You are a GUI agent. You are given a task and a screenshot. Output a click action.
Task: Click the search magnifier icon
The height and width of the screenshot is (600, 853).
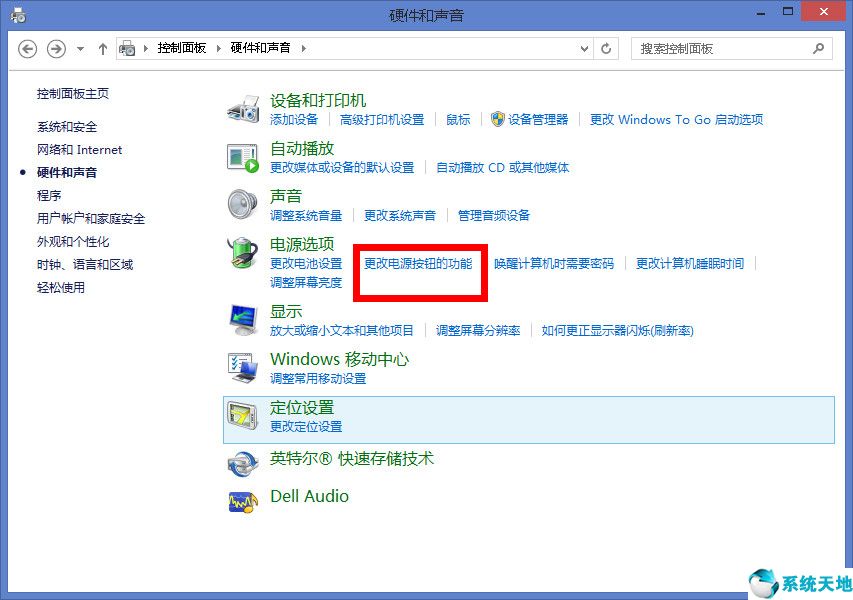tap(818, 48)
